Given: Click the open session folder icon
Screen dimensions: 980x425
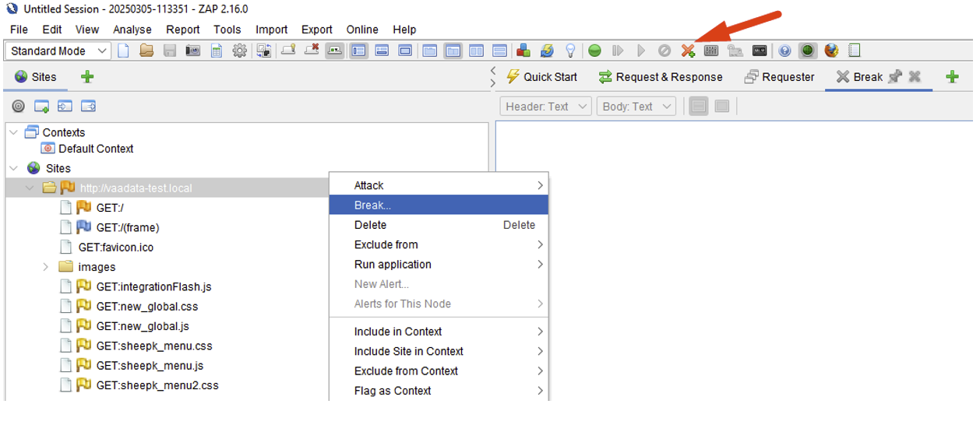Looking at the screenshot, I should click(x=146, y=51).
